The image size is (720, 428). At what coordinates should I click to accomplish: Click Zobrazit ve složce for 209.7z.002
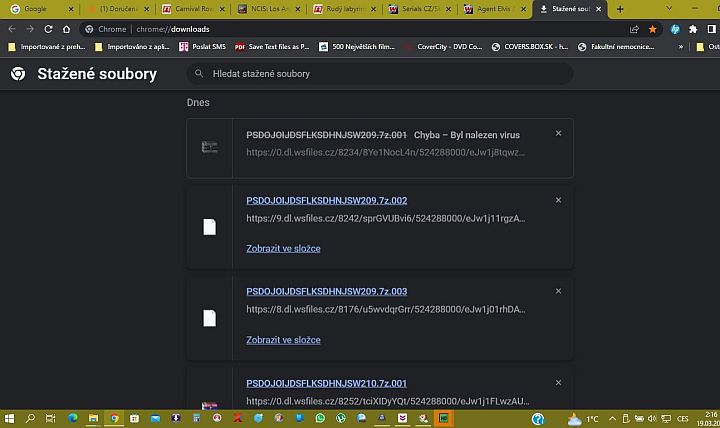tap(283, 248)
